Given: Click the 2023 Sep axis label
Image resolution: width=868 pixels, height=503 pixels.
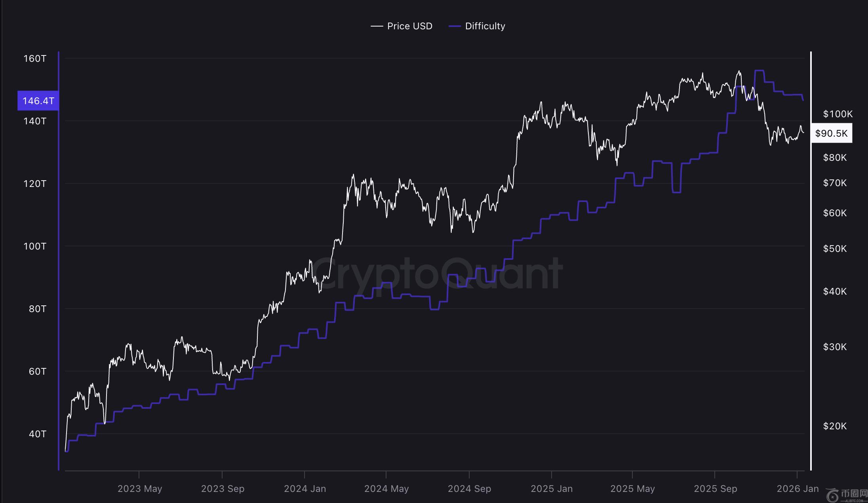Looking at the screenshot, I should (223, 489).
